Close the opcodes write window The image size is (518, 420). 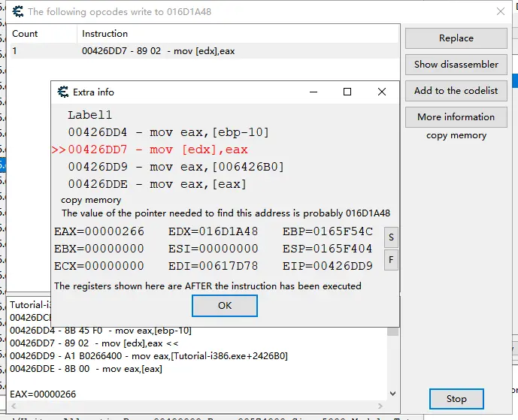501,11
